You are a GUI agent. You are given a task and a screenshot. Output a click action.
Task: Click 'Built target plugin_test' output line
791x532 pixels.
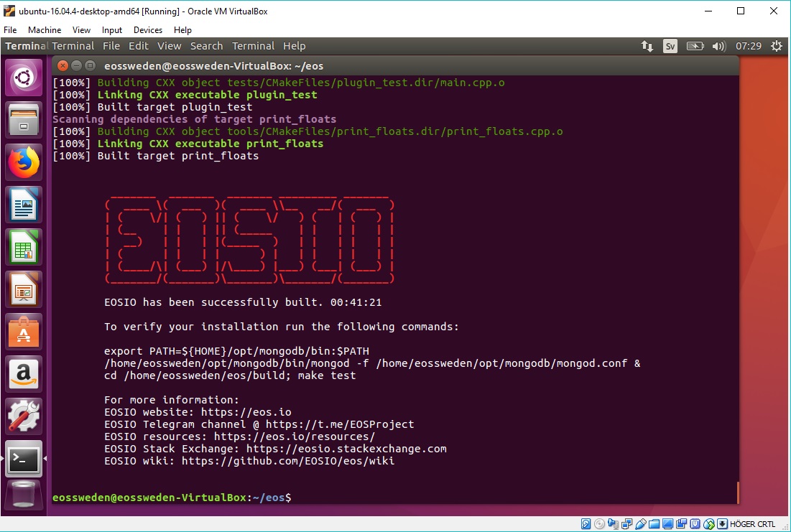click(152, 107)
